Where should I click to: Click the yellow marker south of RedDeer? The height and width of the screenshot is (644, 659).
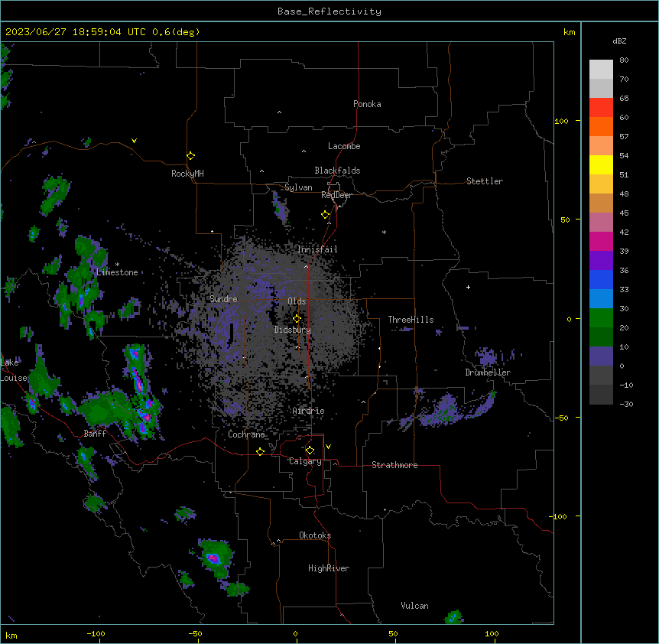[325, 215]
